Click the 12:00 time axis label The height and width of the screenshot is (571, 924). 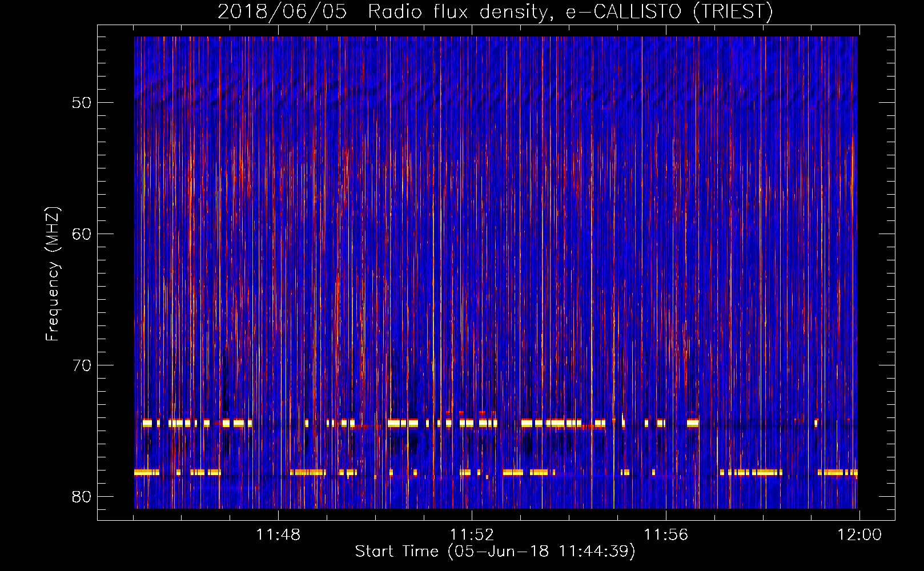click(x=859, y=535)
